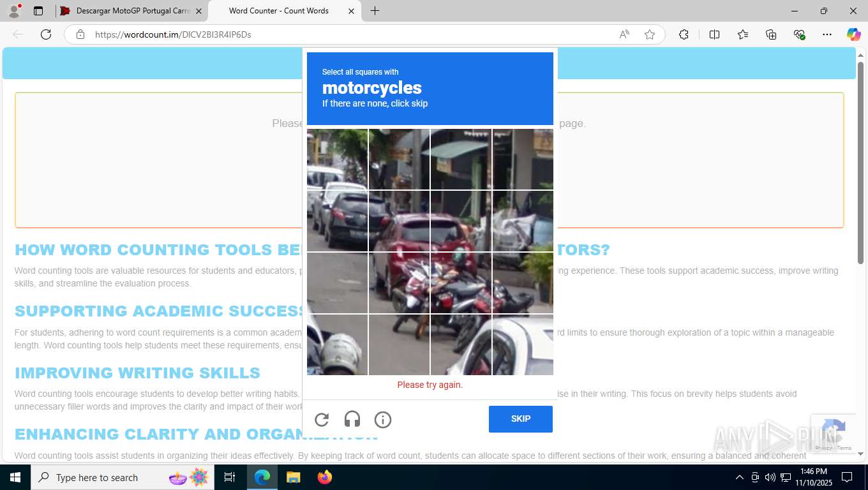Open the taskbar clock and date
868x490 pixels.
(x=813, y=477)
